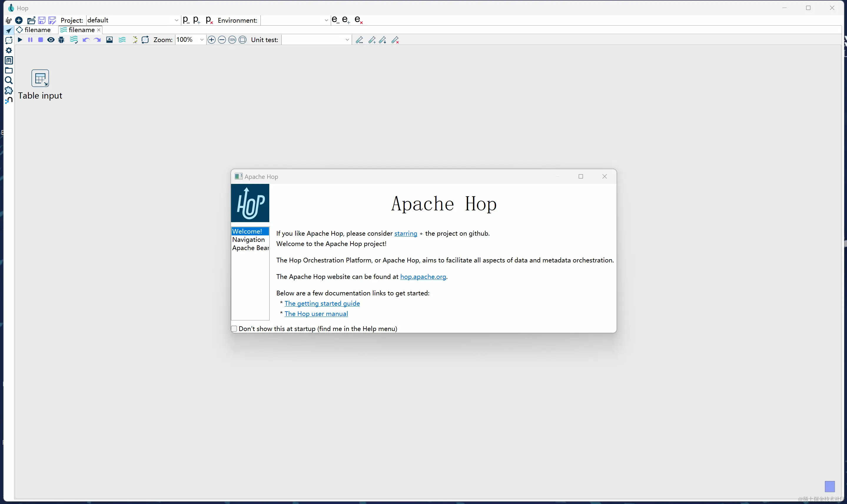Open the Project default dropdown

pos(176,20)
